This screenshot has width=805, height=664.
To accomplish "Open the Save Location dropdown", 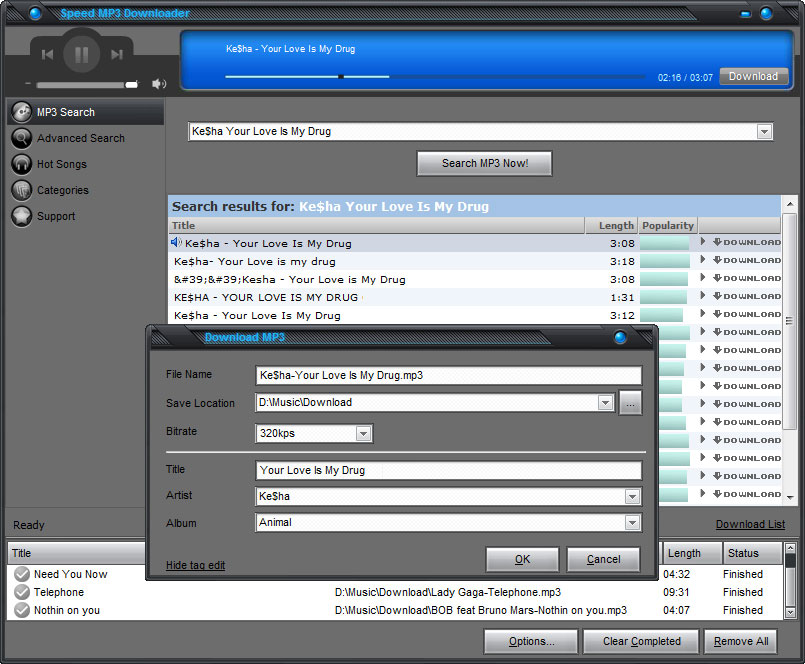I will click(x=605, y=403).
